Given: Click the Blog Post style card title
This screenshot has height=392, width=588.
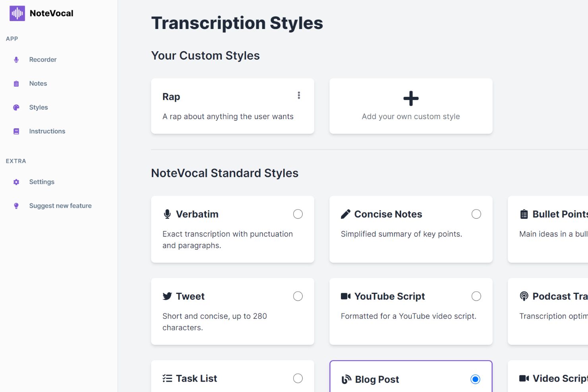Looking at the screenshot, I should (377, 380).
